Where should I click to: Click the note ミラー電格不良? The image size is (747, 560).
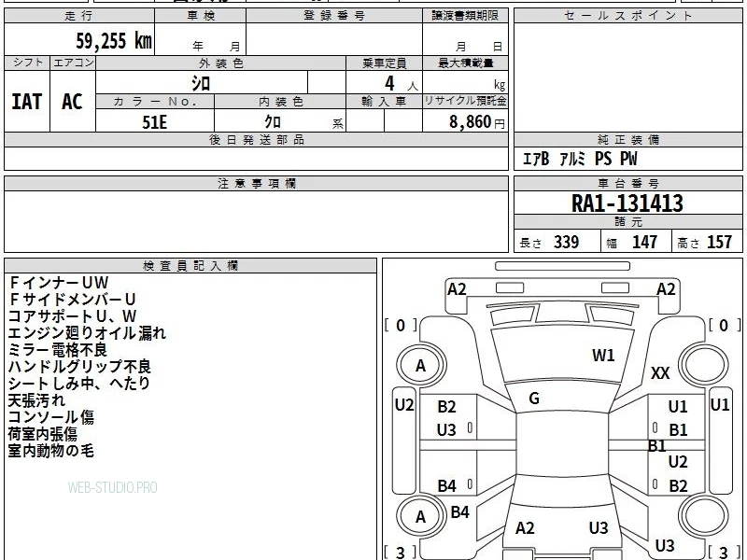[58, 350]
